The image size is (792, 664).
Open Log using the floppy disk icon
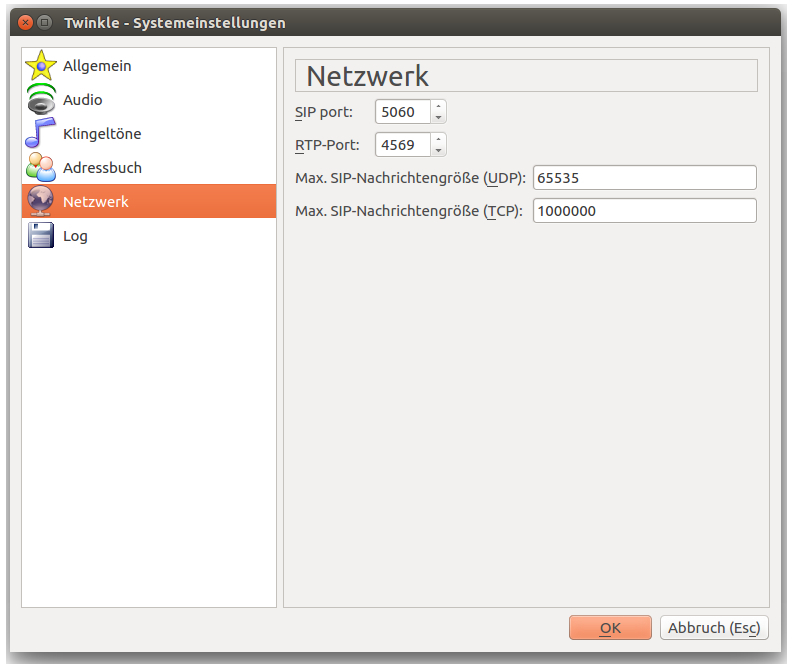pos(41,236)
